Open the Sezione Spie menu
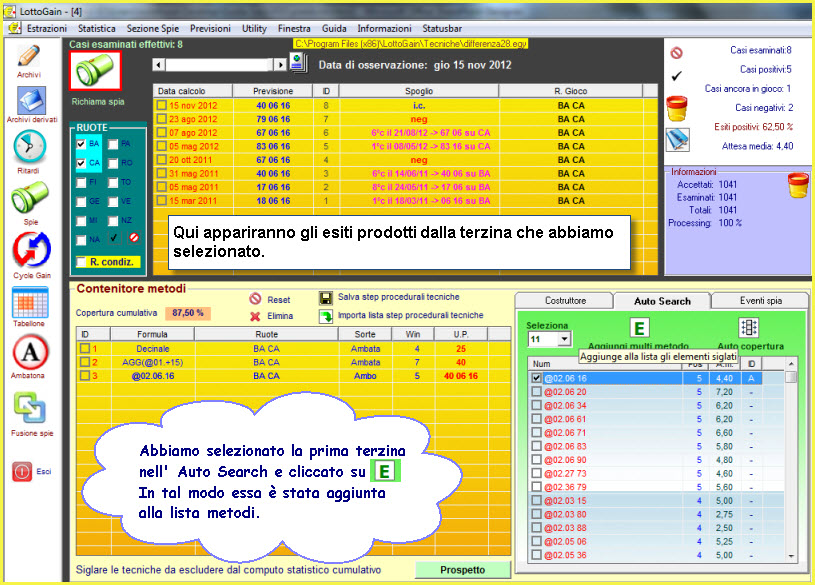The width and height of the screenshot is (815, 585). pyautogui.click(x=153, y=29)
